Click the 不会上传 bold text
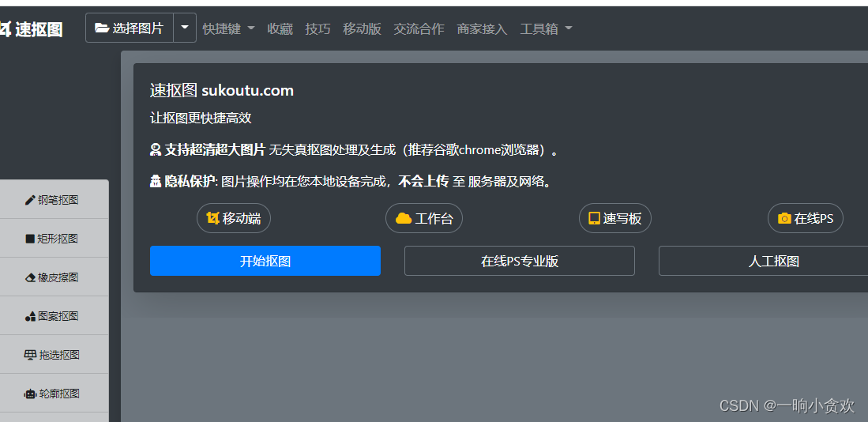Viewport: 868px width, 422px height. click(423, 181)
